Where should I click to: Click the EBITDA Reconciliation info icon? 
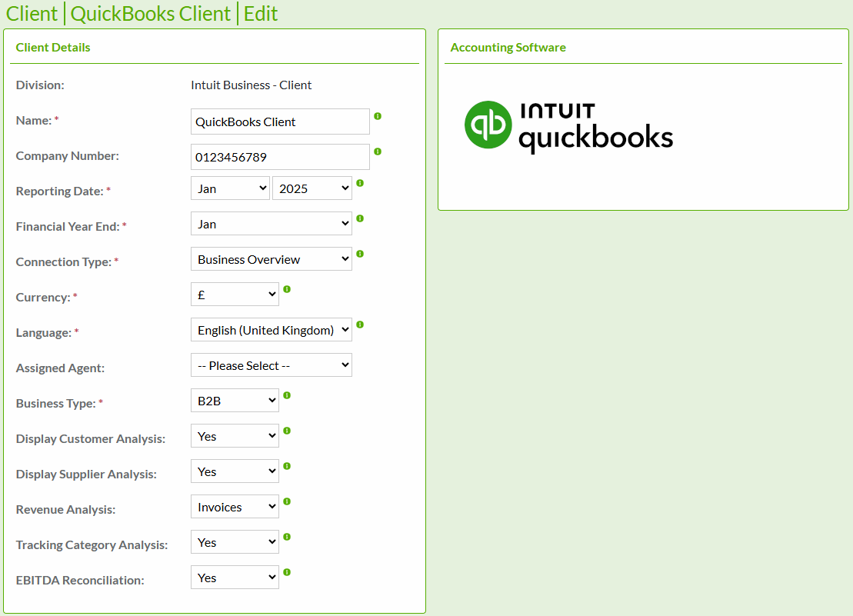point(286,572)
